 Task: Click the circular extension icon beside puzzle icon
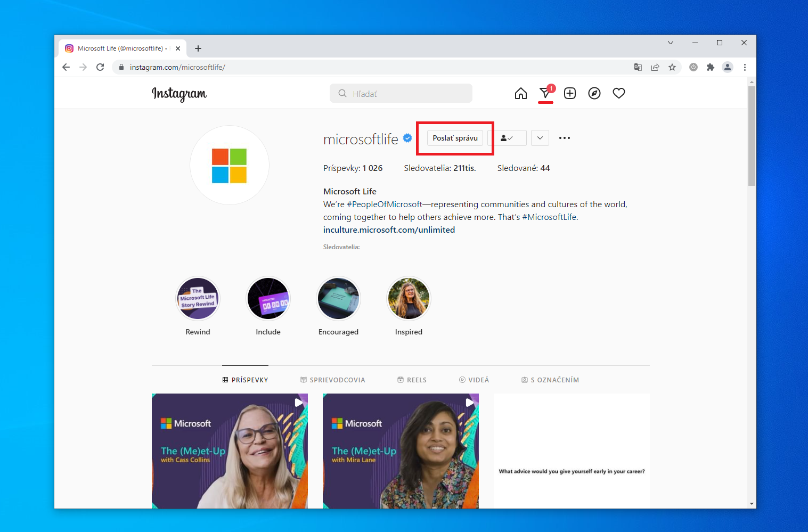pyautogui.click(x=693, y=67)
